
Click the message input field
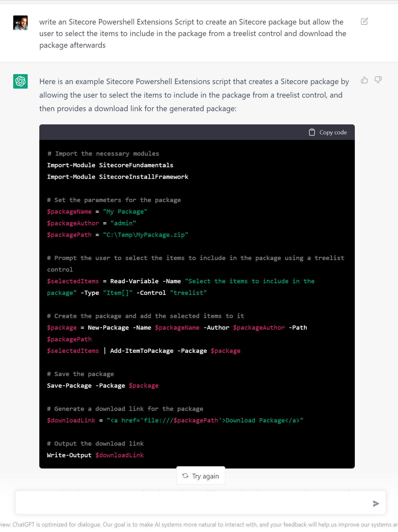click(x=200, y=503)
